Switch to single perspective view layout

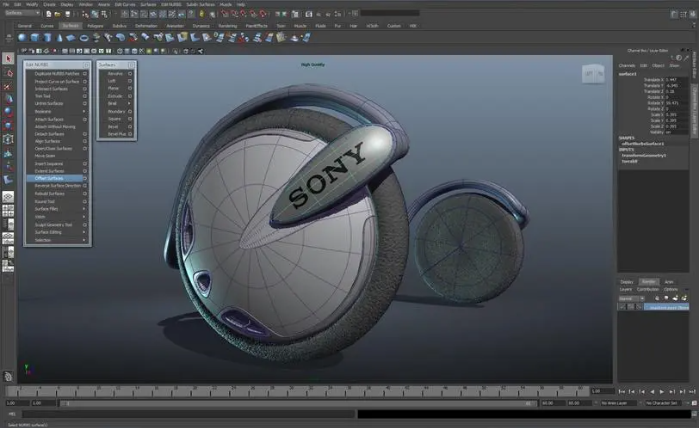[x=8, y=197]
